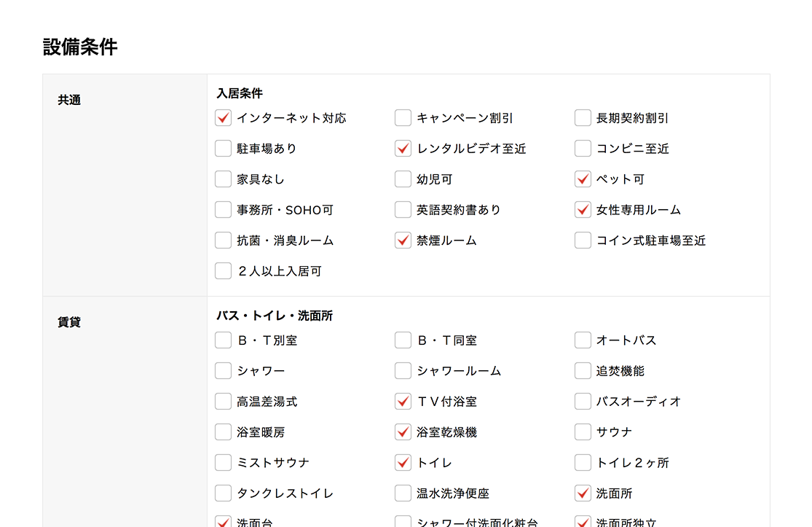Image resolution: width=812 pixels, height=527 pixels.
Task: Tick 温水洗浄便座 checkbox
Action: pyautogui.click(x=403, y=493)
